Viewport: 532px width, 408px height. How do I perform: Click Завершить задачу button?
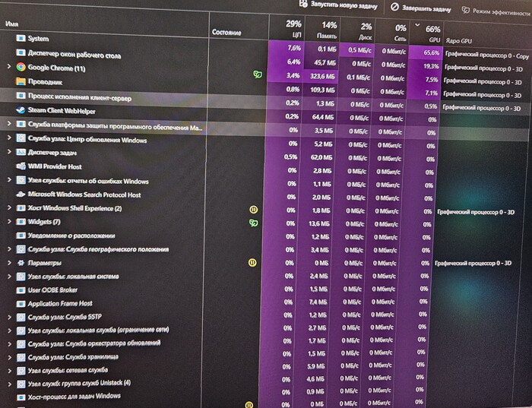pos(421,8)
